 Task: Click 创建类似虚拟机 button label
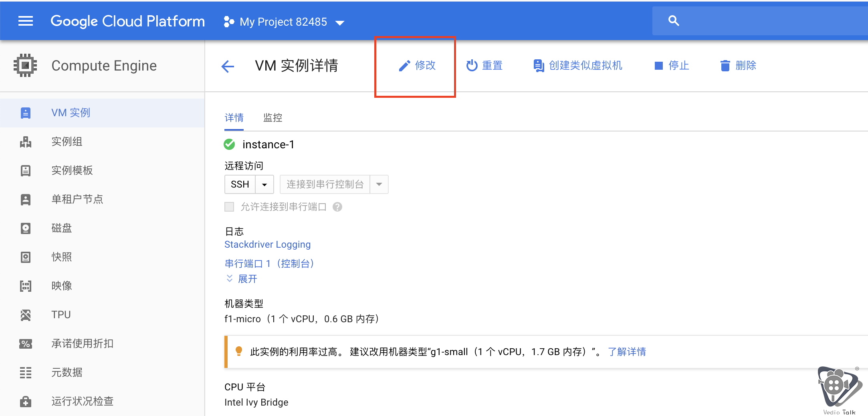coord(585,65)
